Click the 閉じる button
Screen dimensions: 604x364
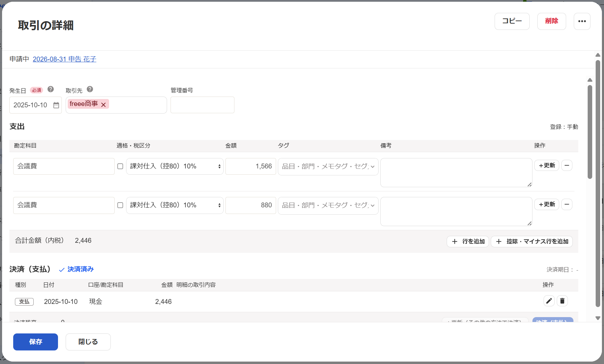[x=88, y=342]
